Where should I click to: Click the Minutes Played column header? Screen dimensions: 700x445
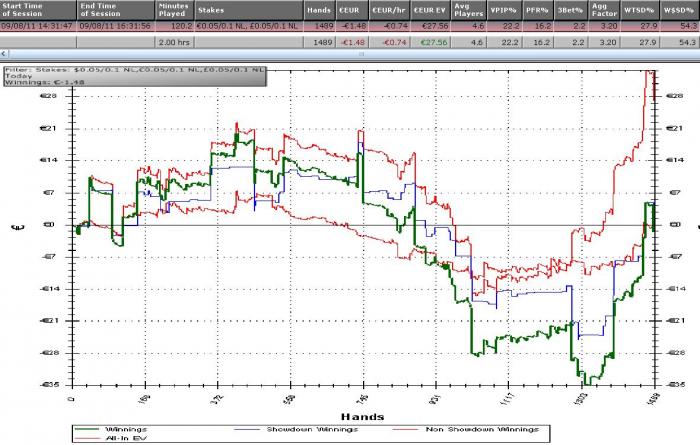click(175, 10)
